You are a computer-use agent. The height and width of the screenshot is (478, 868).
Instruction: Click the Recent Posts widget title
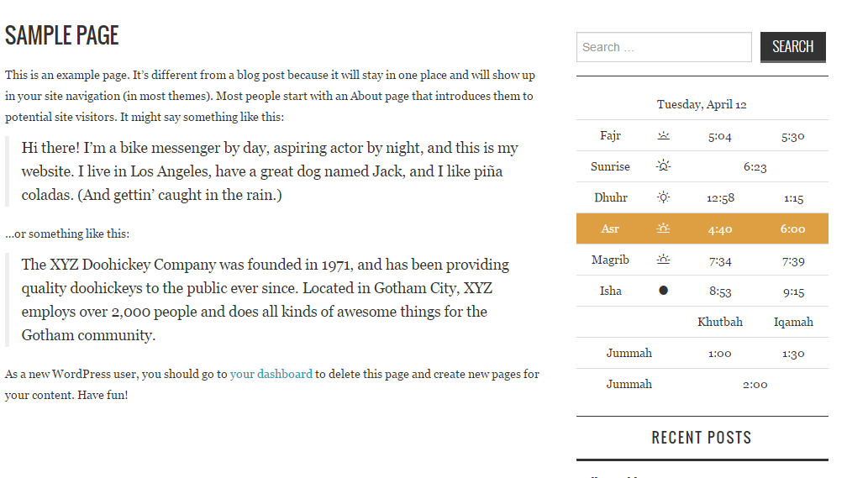[702, 438]
